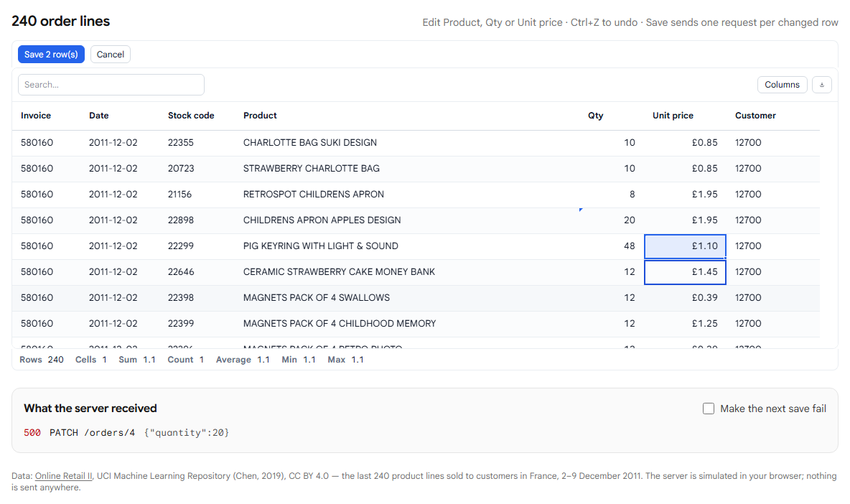850x504 pixels.
Task: Select the STRAWBERRY CHARLOTTE BAG product cell
Action: pos(408,169)
